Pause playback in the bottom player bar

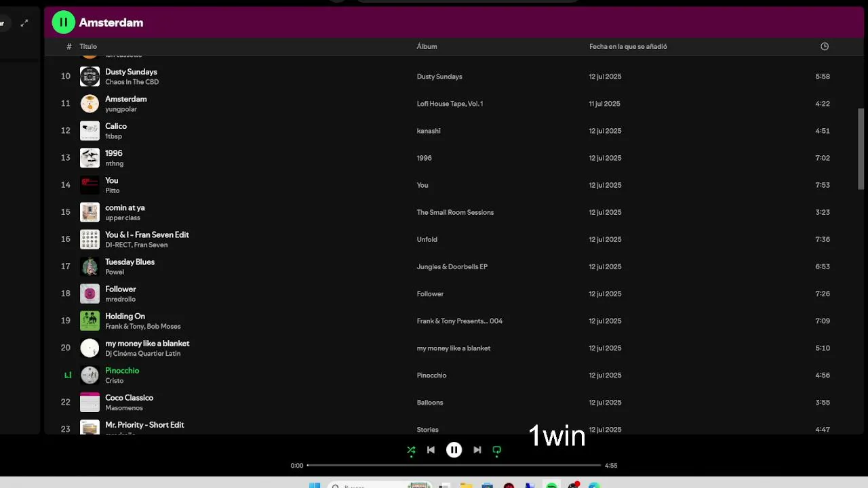[454, 449]
